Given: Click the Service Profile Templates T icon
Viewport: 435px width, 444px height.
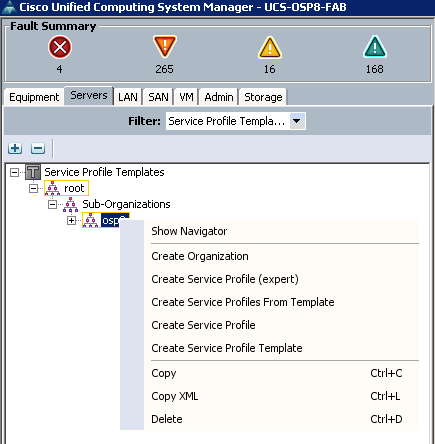Looking at the screenshot, I should (x=33, y=172).
